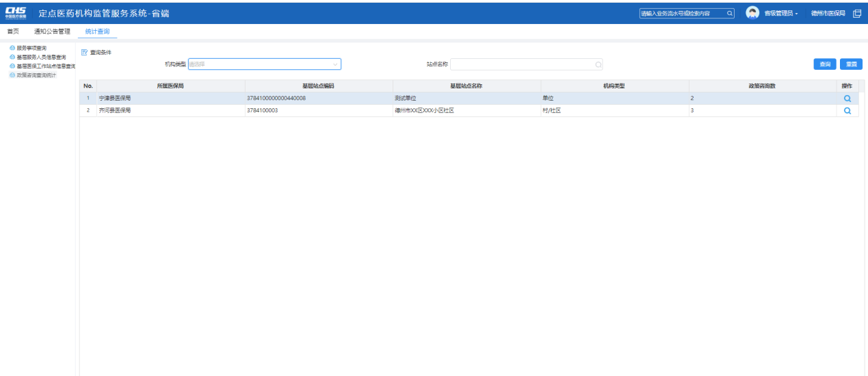Screen dimensions: 868x376
Task: Click the search icon in 站点名称 field
Action: coord(598,64)
